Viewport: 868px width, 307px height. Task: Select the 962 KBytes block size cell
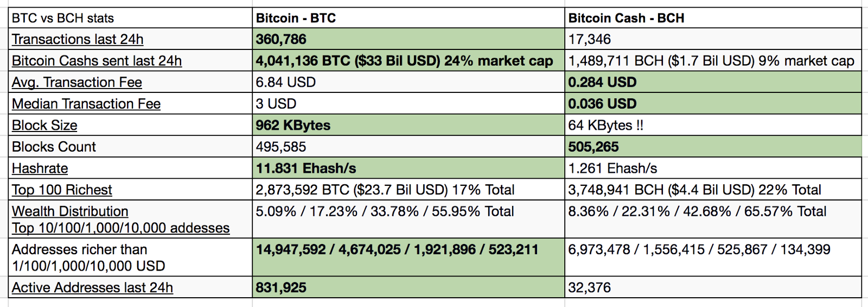(x=408, y=126)
